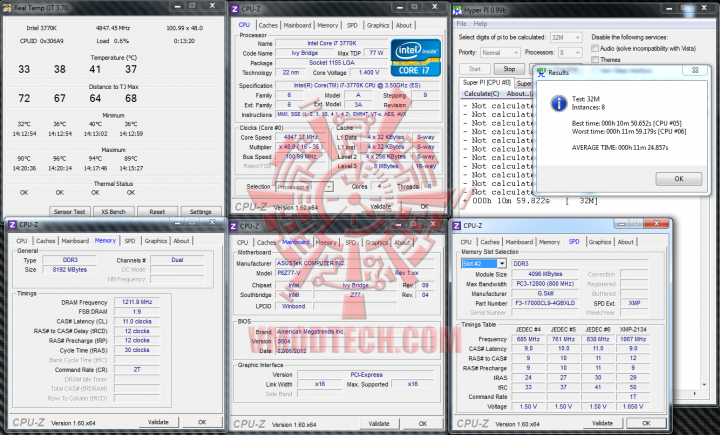720x435 pixels.
Task: Click the Sensor Test button
Action: click(70, 212)
